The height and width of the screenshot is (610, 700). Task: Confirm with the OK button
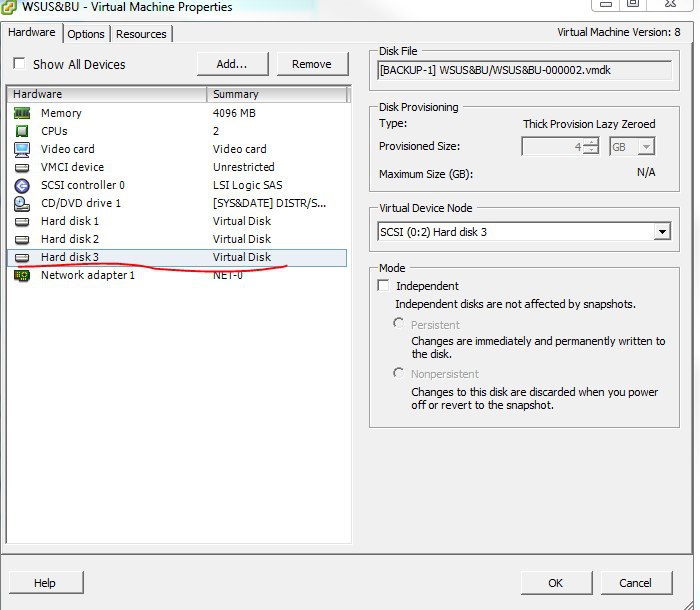(x=556, y=583)
